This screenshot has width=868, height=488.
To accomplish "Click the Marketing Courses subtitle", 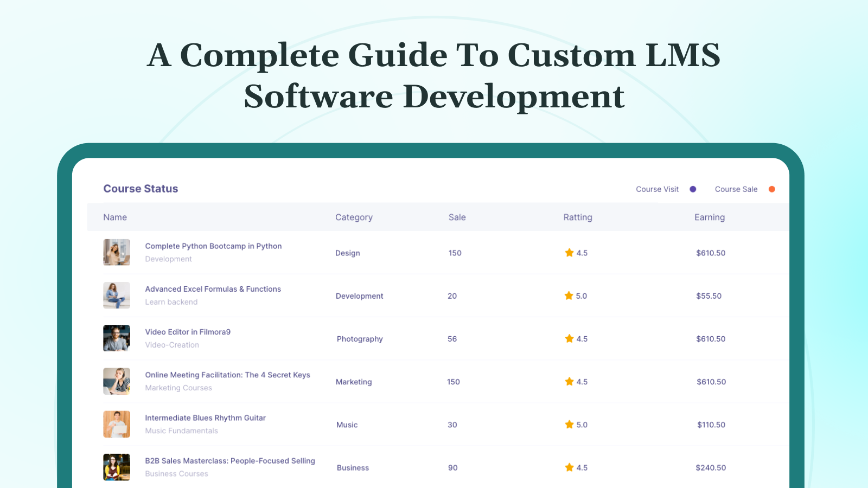I will (178, 388).
